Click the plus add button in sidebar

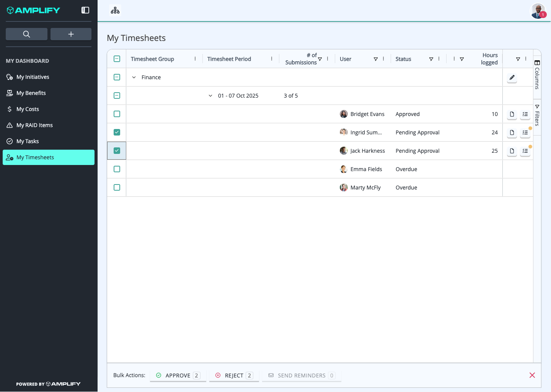71,34
